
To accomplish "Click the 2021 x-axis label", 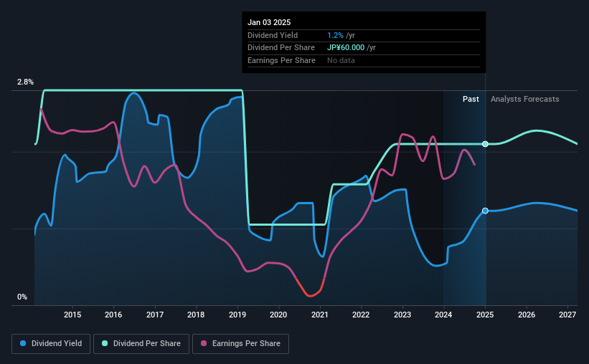I will pyautogui.click(x=320, y=315).
